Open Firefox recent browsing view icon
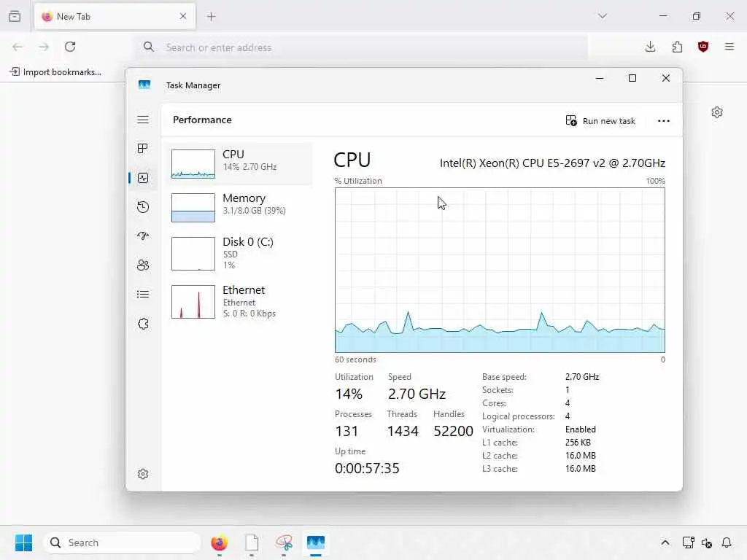Image resolution: width=747 pixels, height=560 pixels. 15,16
